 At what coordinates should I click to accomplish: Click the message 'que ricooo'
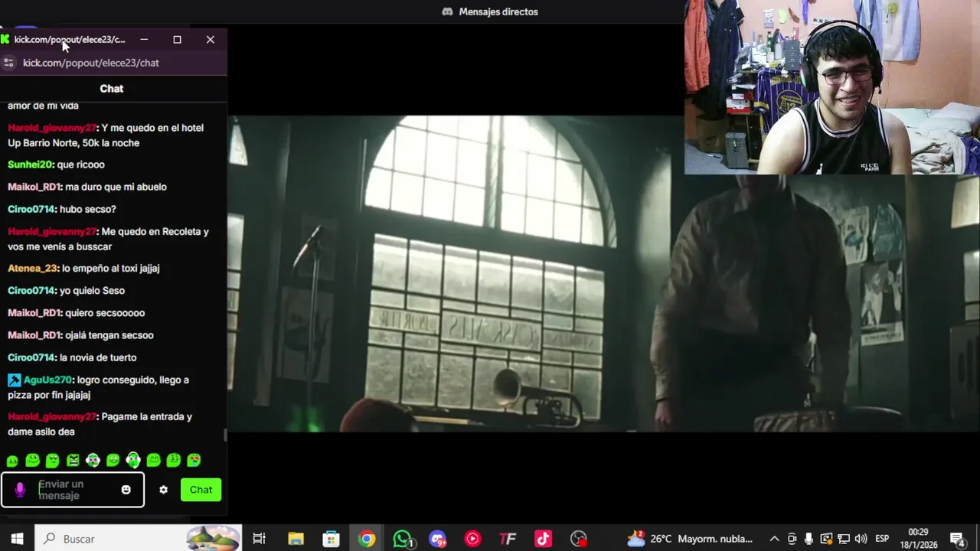(x=81, y=165)
